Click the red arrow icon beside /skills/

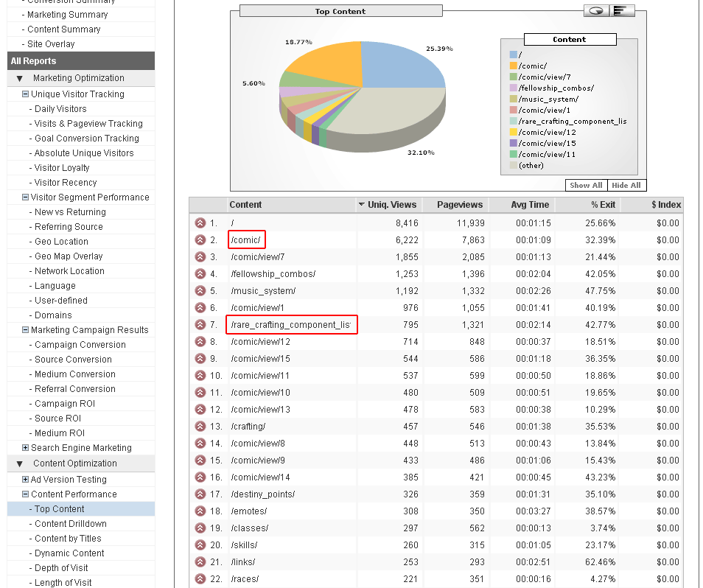pyautogui.click(x=200, y=545)
